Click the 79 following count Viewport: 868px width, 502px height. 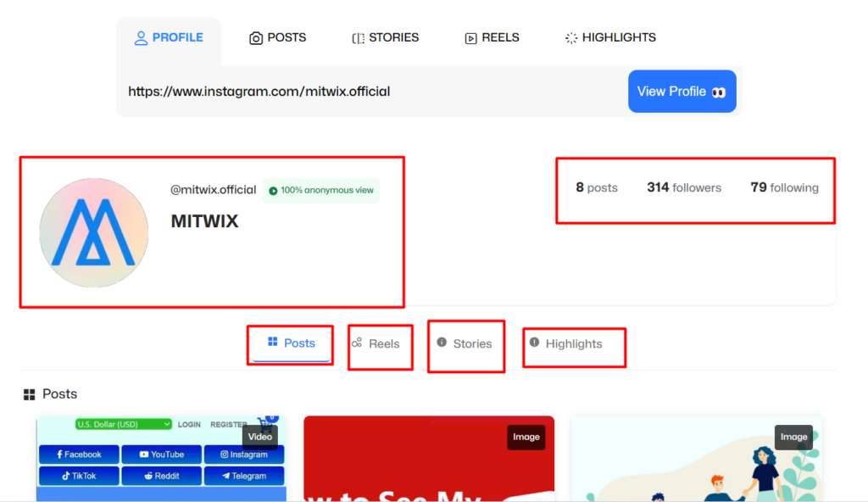784,187
